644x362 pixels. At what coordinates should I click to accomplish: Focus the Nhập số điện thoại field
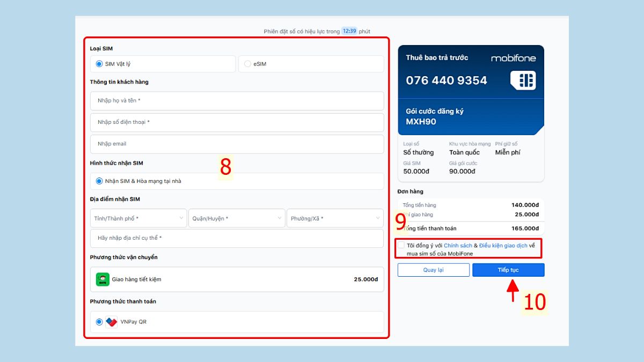point(237,122)
